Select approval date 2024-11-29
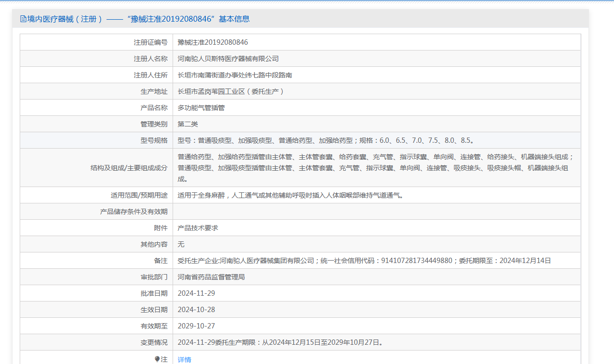The width and height of the screenshot is (614, 364). tap(196, 293)
